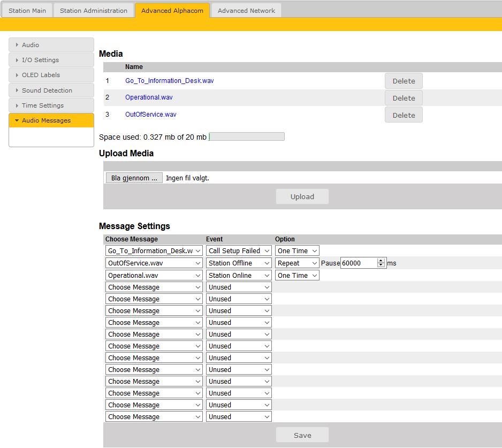This screenshot has height=448, width=502.
Task: Open the OLED Labels sidebar section
Action: pyautogui.click(x=51, y=75)
